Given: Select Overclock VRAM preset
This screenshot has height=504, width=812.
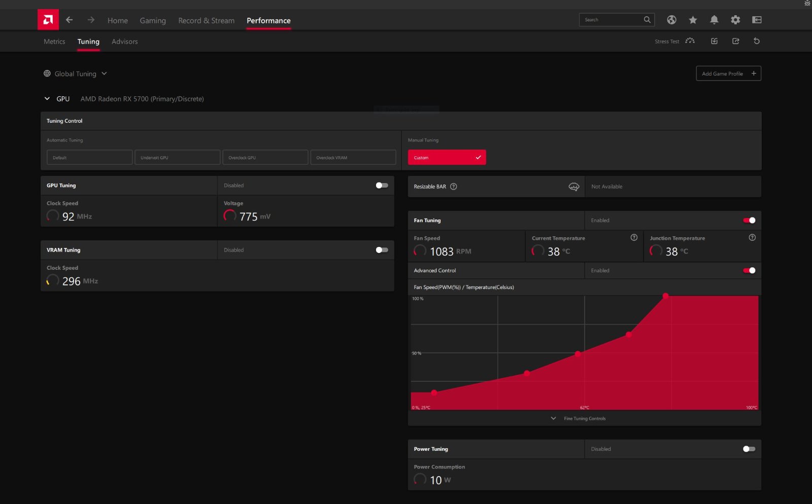Looking at the screenshot, I should (353, 157).
